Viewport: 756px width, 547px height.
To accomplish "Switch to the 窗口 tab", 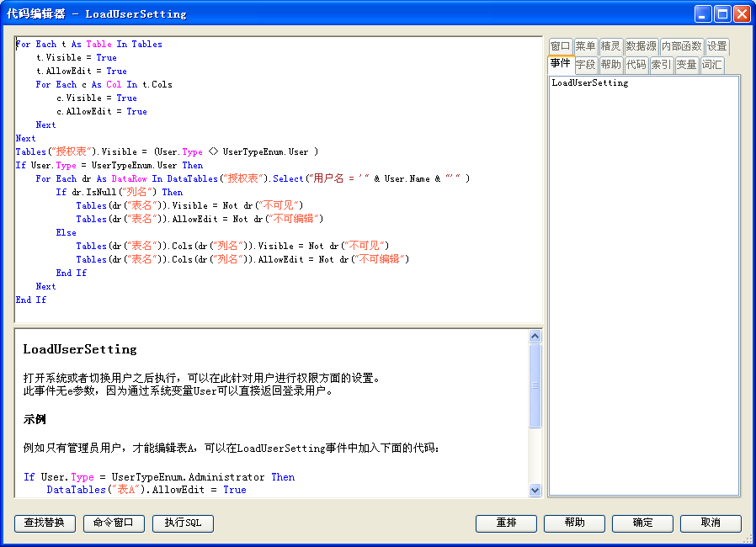I will (560, 46).
